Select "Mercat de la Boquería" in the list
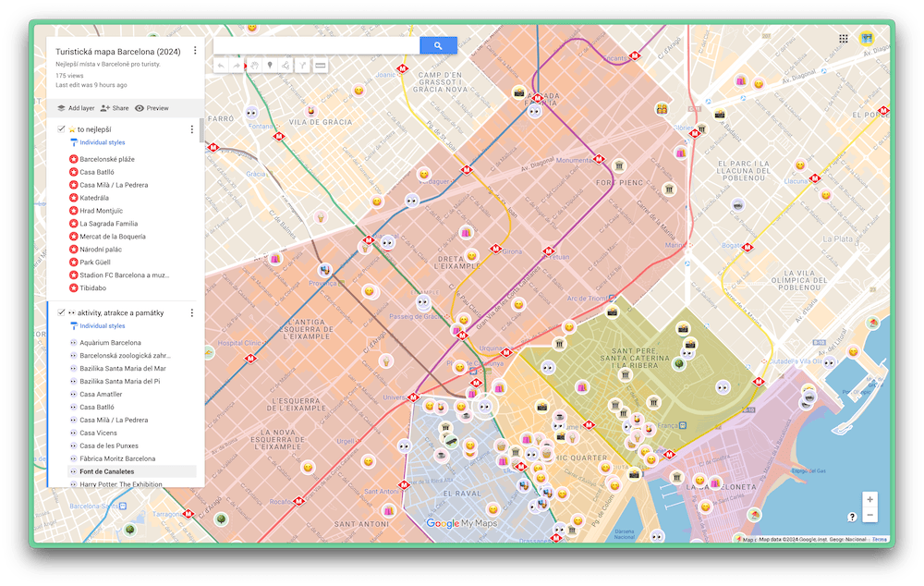This screenshot has width=924, height=586. click(x=113, y=237)
